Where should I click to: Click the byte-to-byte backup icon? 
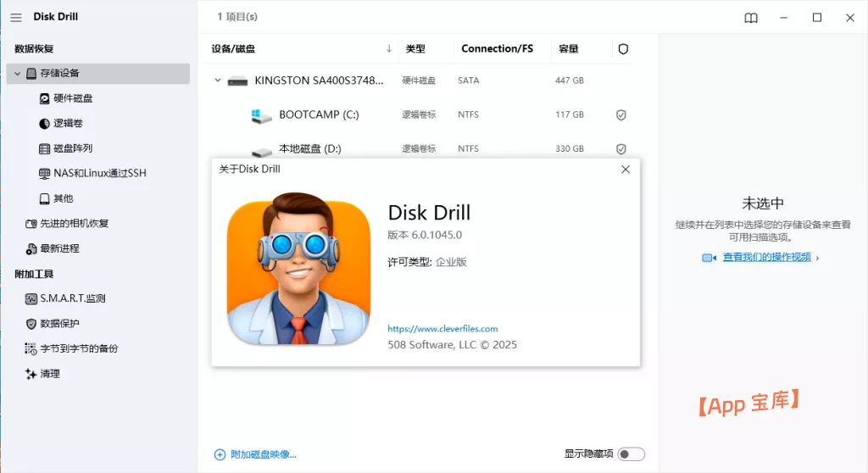tap(31, 348)
